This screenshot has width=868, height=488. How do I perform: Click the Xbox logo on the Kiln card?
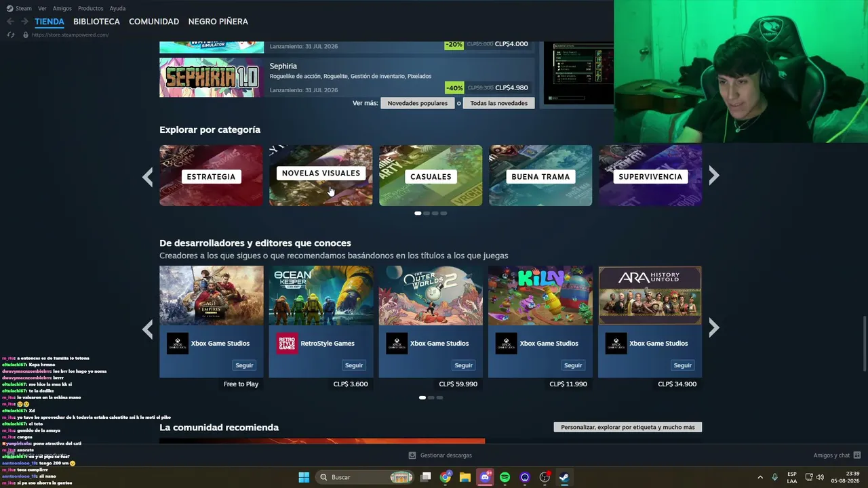pyautogui.click(x=506, y=343)
